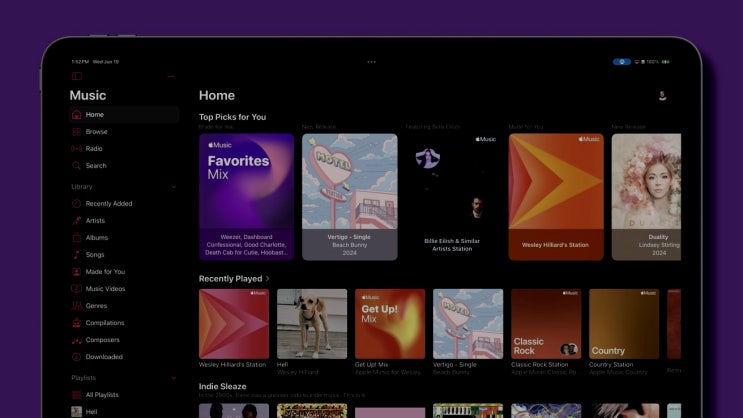The width and height of the screenshot is (743, 418).
Task: Click the Genres icon
Action: (76, 306)
